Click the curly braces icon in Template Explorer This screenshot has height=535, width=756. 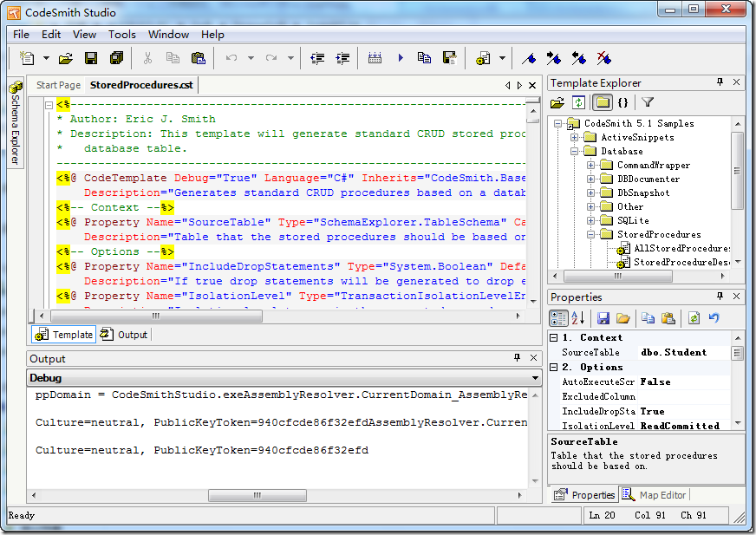622,103
